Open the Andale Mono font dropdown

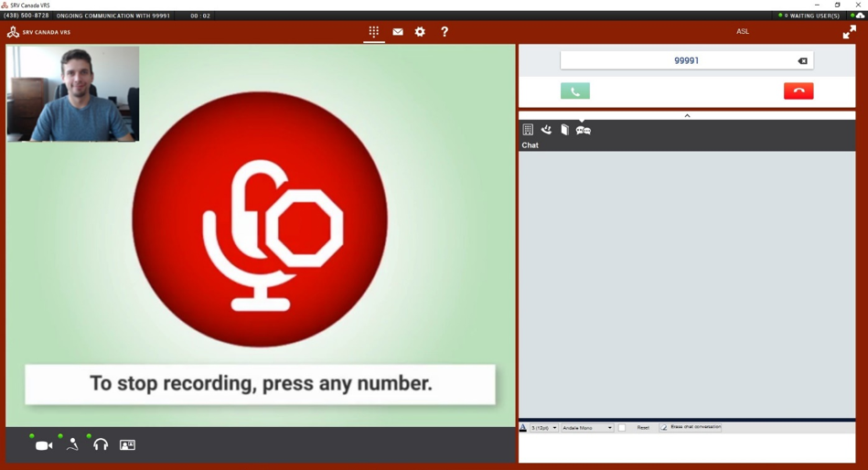pyautogui.click(x=587, y=427)
